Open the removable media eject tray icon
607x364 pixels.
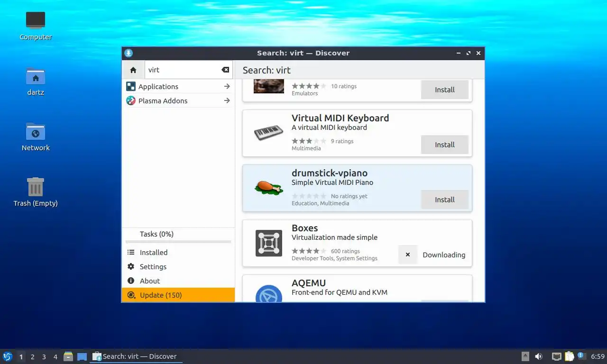click(x=525, y=356)
